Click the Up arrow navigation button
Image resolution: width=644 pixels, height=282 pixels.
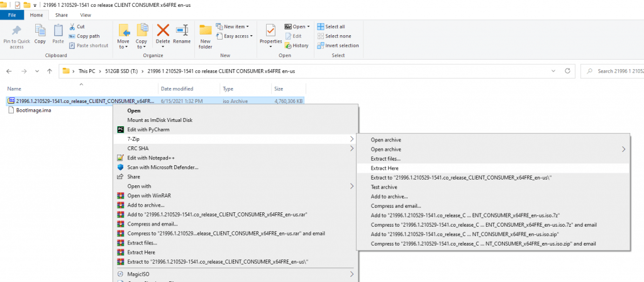pos(49,71)
